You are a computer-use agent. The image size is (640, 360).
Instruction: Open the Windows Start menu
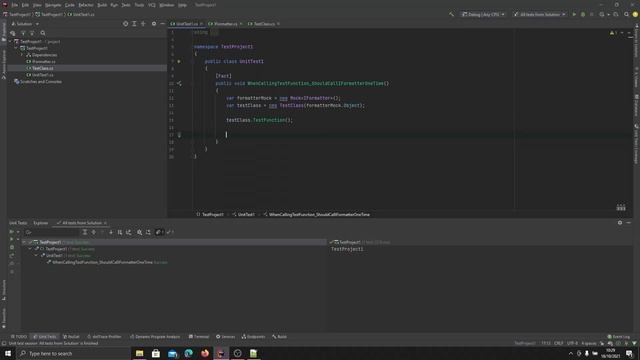pos(8,353)
